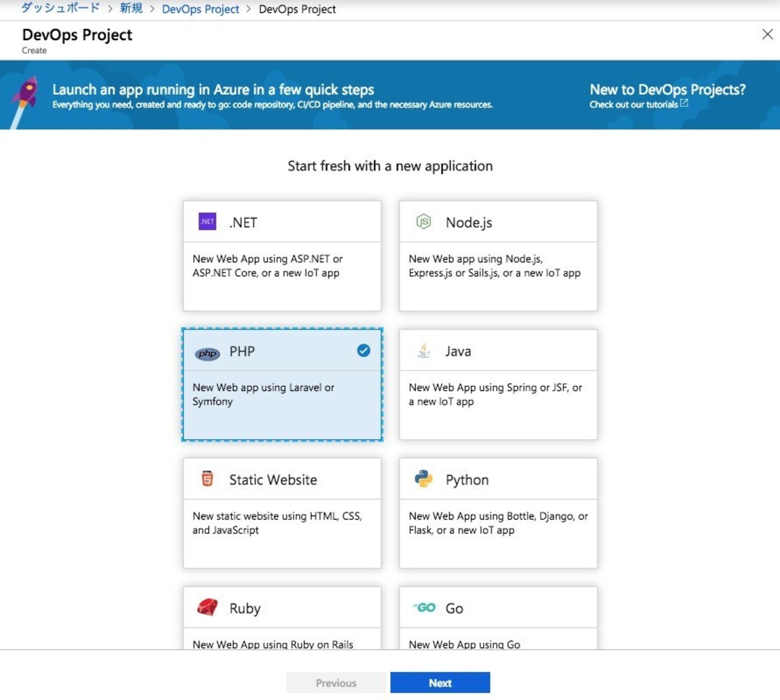Close the DevOps Project blade
Viewport: 780px width, 700px height.
pos(767,34)
